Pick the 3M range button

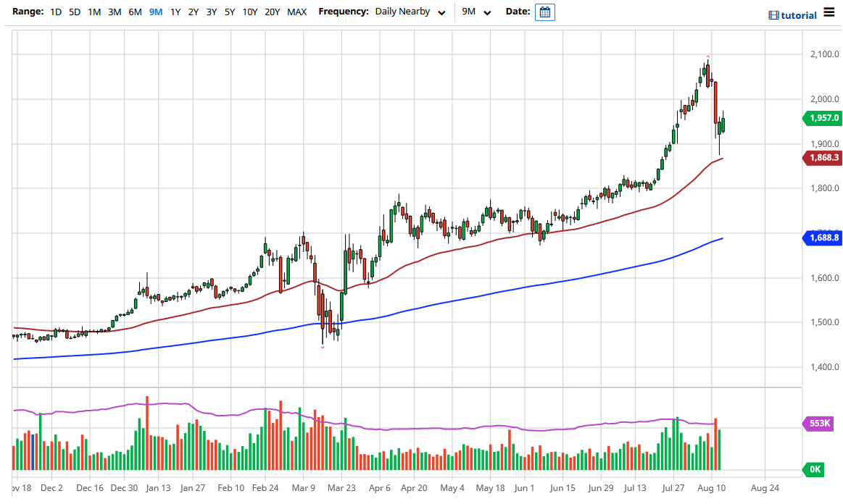pyautogui.click(x=115, y=12)
